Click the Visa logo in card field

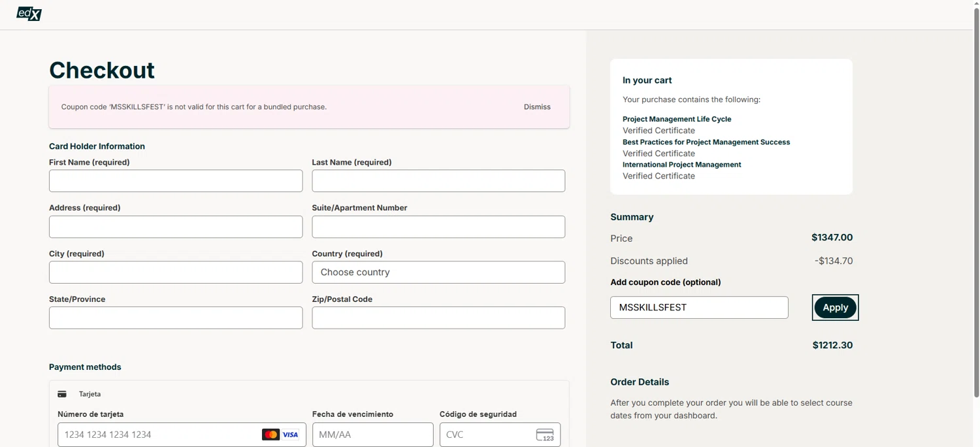[x=290, y=435]
